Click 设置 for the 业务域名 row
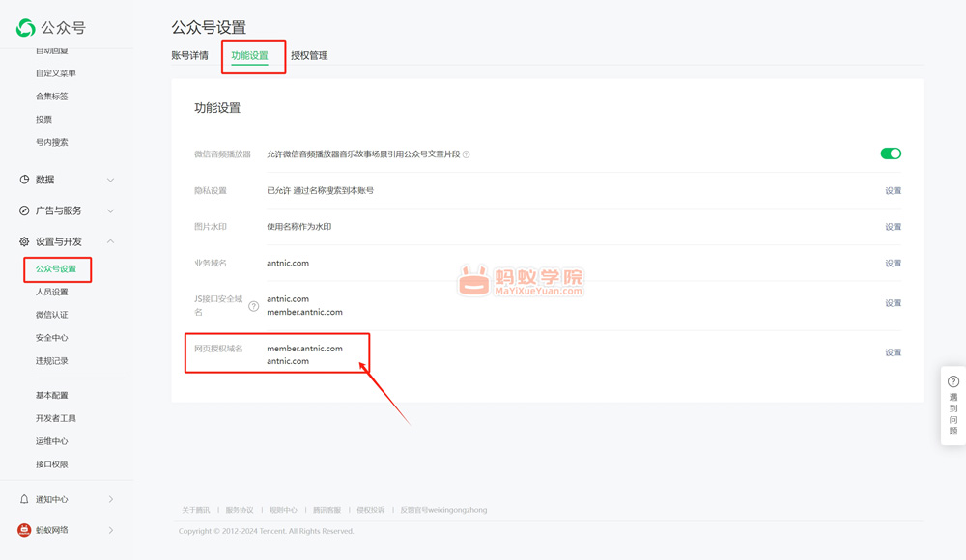966x560 pixels. click(894, 263)
